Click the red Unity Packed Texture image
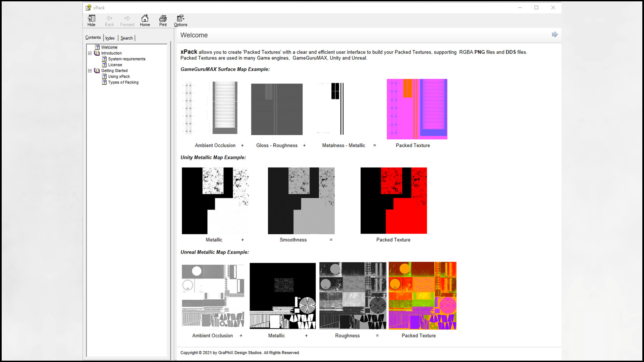Image resolution: width=644 pixels, height=362 pixels. coord(393,200)
